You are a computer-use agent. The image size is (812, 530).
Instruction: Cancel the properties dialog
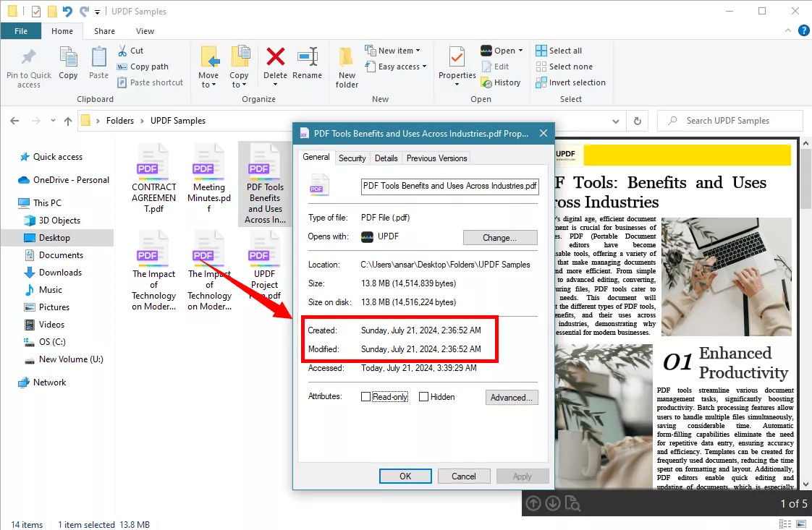click(464, 476)
